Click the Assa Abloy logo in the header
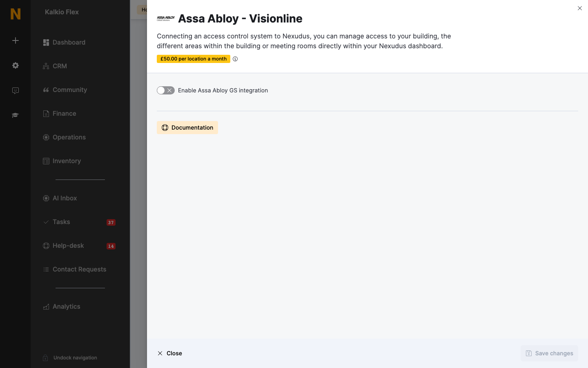The width and height of the screenshot is (588, 368). [x=166, y=18]
